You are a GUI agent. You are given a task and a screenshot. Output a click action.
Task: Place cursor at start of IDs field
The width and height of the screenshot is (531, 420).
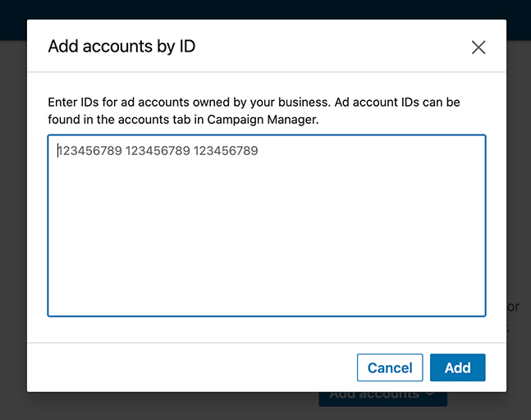click(57, 151)
